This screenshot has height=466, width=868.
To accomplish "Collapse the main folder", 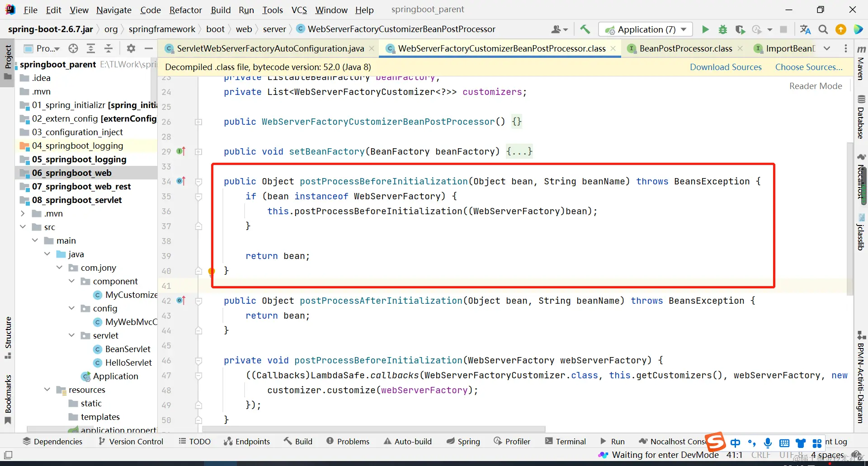I will click(x=35, y=240).
